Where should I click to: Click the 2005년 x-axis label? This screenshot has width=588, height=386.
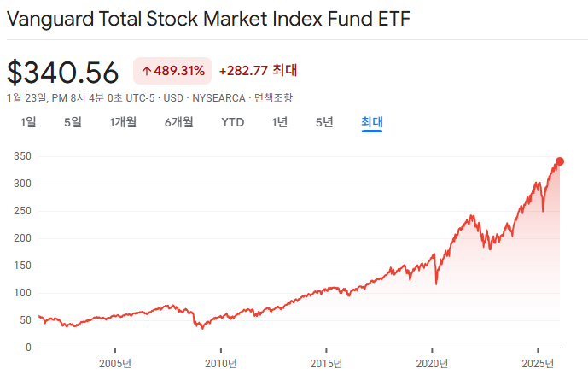pos(115,363)
